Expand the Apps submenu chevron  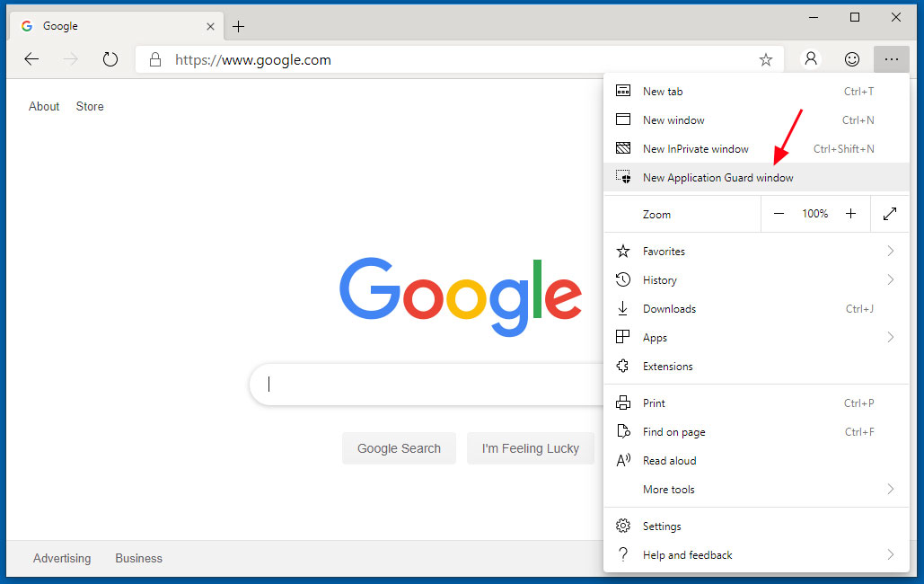pos(891,337)
